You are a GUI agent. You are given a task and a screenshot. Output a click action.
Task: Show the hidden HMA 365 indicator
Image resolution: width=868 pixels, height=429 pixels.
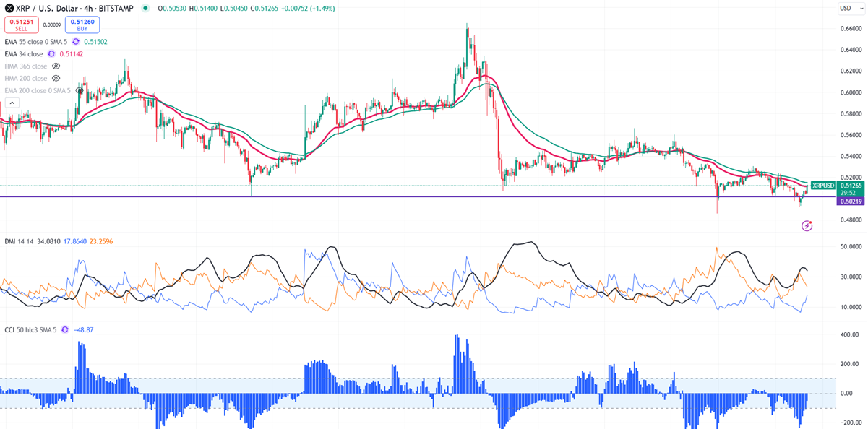coord(56,66)
